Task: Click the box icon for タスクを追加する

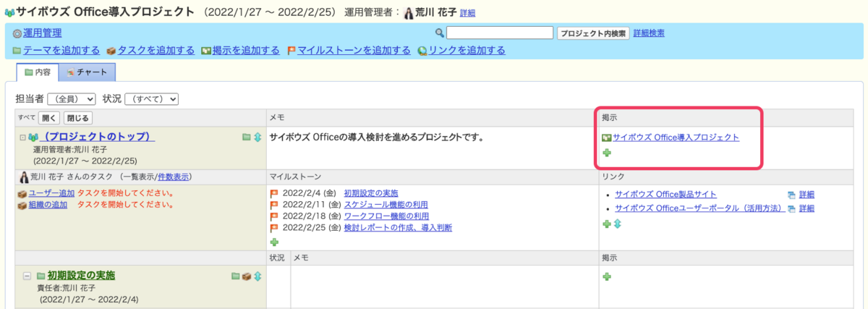Action: [x=111, y=51]
